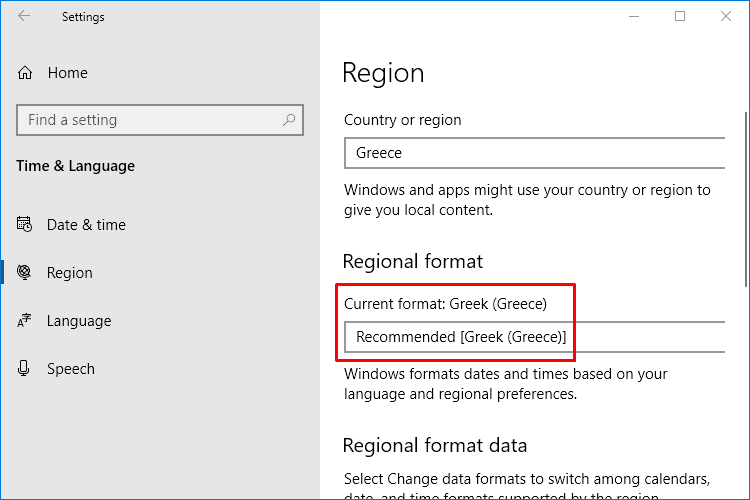Click the Region globe icon
Image resolution: width=750 pixels, height=500 pixels.
click(24, 272)
